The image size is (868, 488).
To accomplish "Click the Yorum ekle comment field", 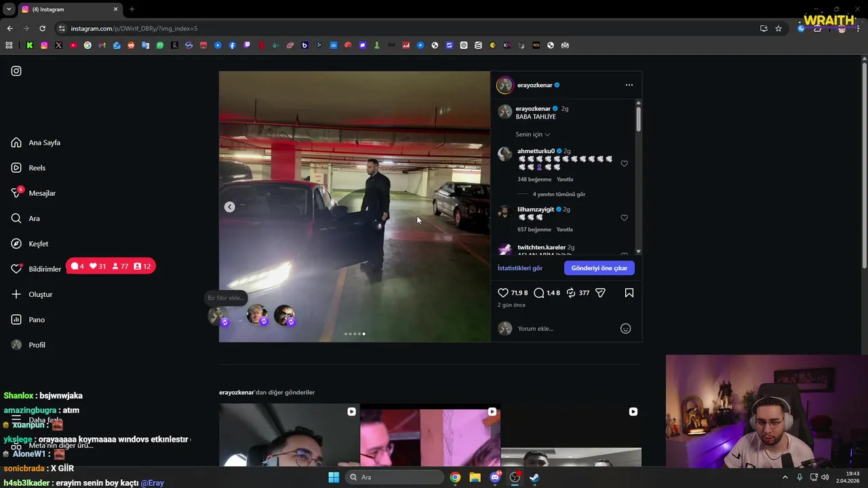I will coord(566,329).
